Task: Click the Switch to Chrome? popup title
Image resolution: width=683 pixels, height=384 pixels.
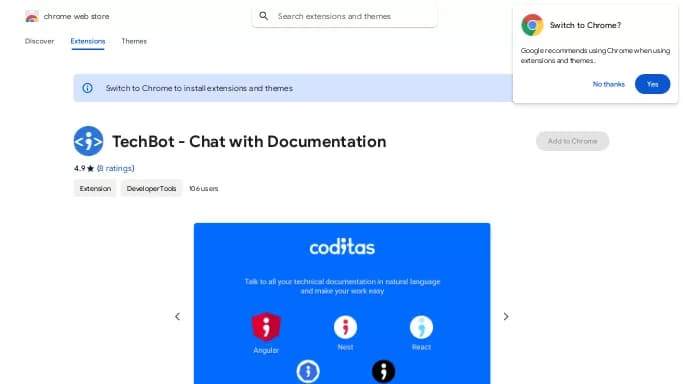Action: click(585, 25)
